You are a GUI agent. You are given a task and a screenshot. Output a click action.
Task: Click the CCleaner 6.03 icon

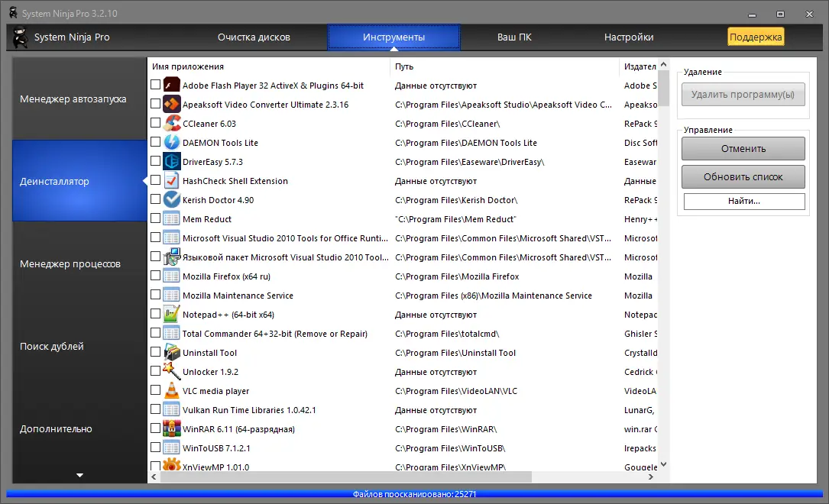pyautogui.click(x=171, y=123)
